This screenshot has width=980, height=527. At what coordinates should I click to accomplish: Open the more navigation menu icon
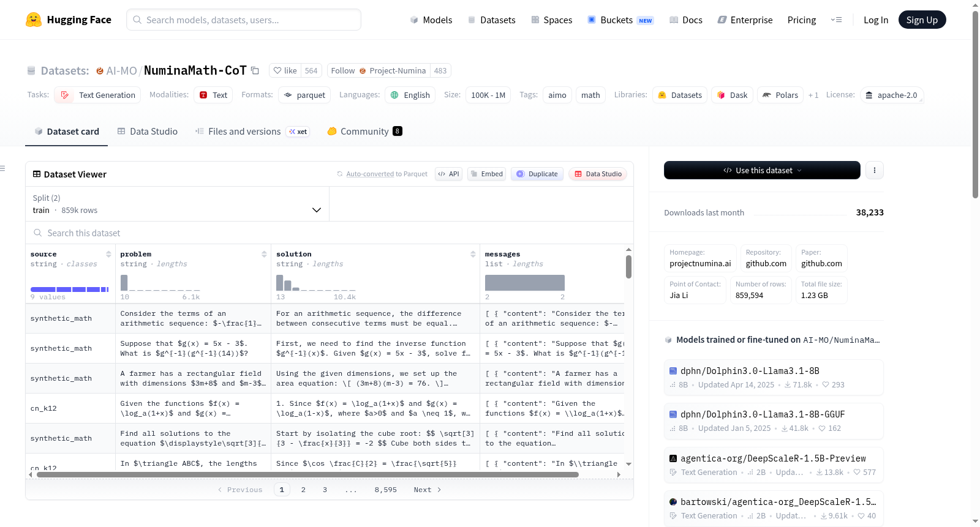836,20
